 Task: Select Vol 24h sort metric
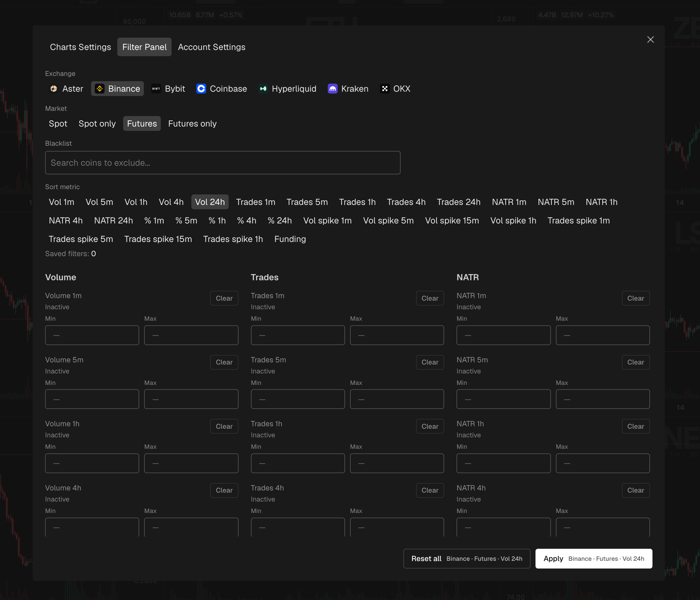click(210, 202)
